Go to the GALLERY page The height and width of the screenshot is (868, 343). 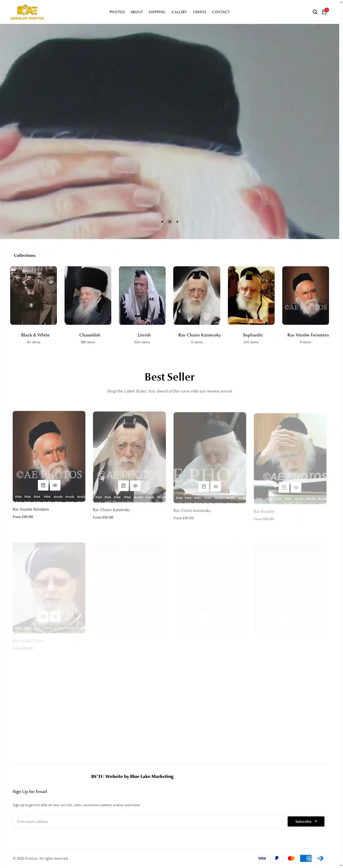pyautogui.click(x=179, y=12)
